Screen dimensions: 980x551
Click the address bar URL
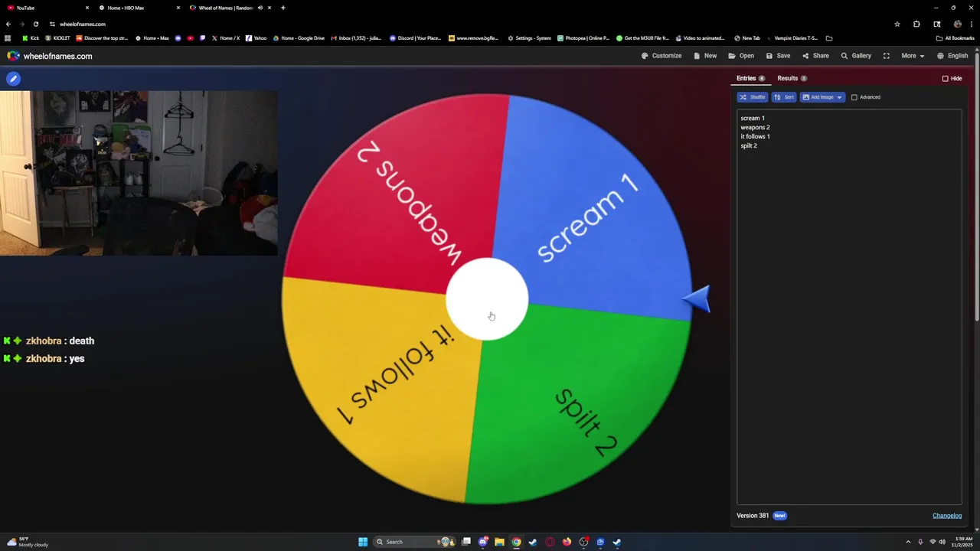tap(83, 24)
